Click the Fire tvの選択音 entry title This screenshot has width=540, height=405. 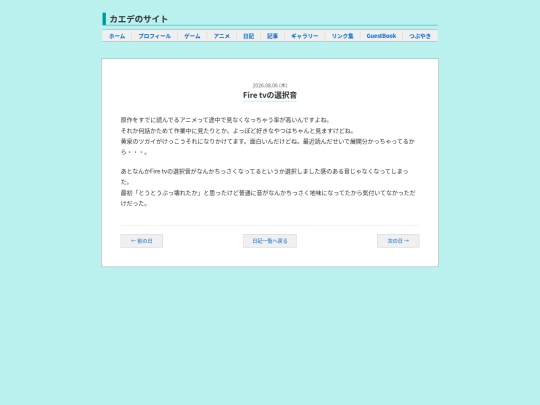[270, 95]
